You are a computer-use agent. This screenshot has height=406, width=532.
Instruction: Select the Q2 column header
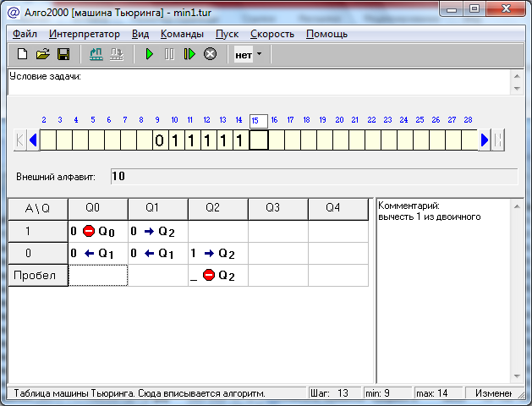[218, 209]
